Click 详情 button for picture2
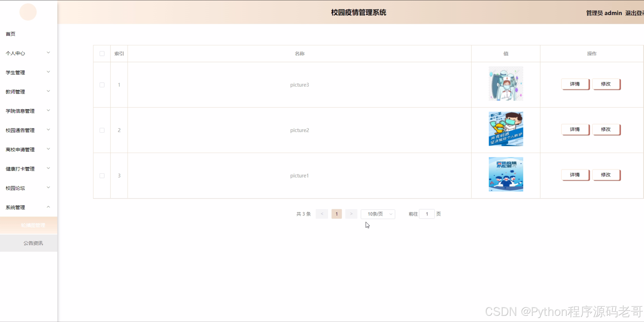The width and height of the screenshot is (644, 322). tap(575, 129)
